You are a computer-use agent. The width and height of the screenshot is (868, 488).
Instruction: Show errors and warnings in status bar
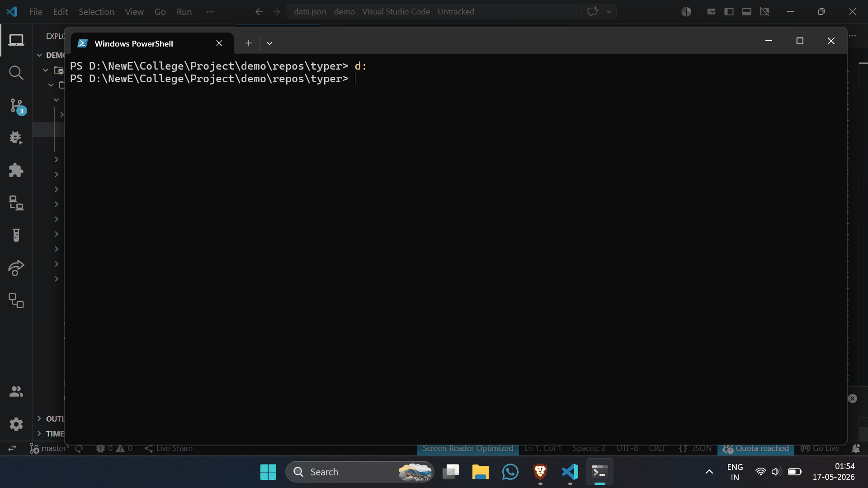pos(114,448)
